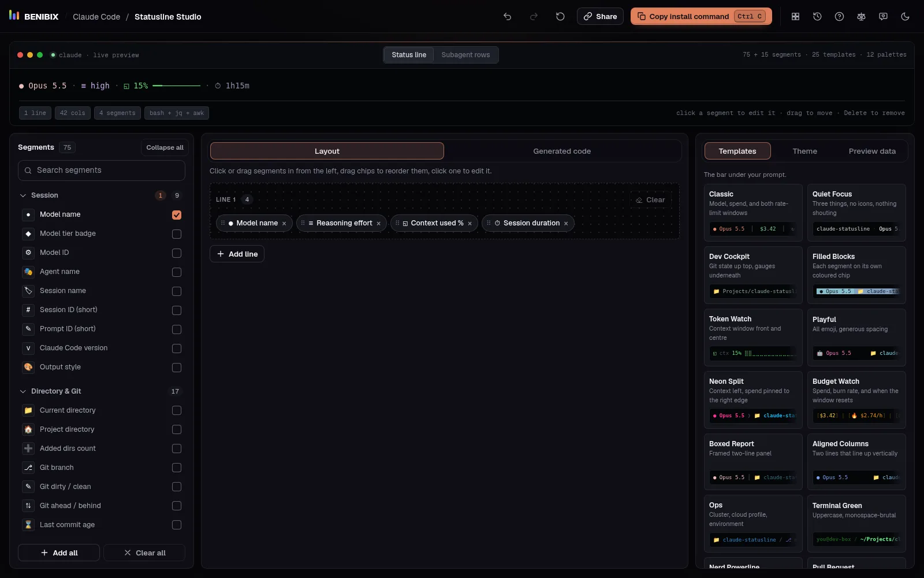924x578 pixels.
Task: Click the balance scale icon
Action: click(x=861, y=17)
